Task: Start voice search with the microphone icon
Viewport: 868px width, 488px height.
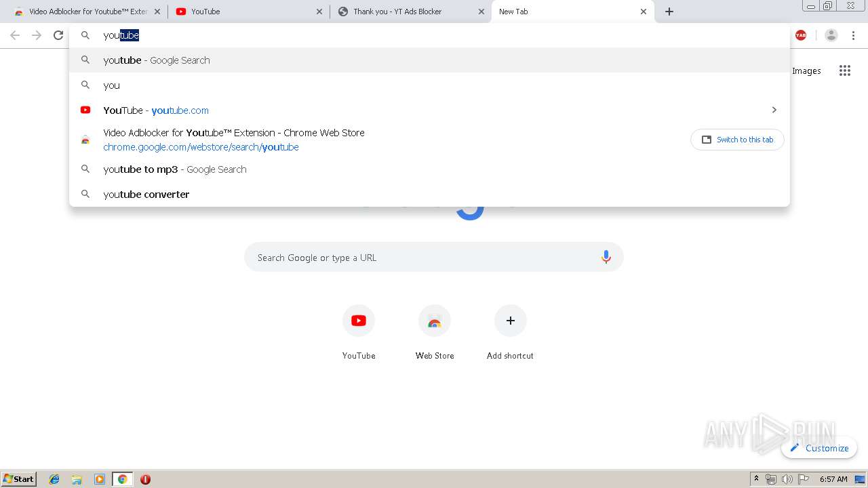Action: tap(606, 258)
